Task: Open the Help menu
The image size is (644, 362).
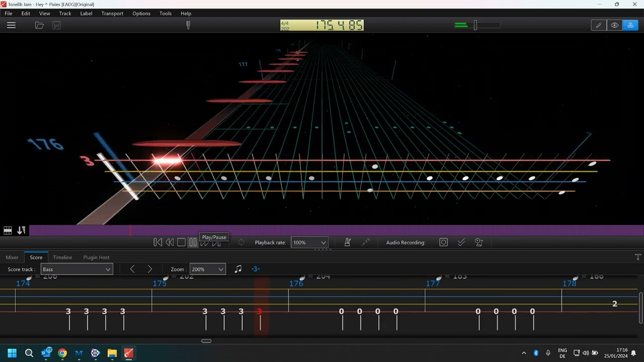Action: coord(186,14)
